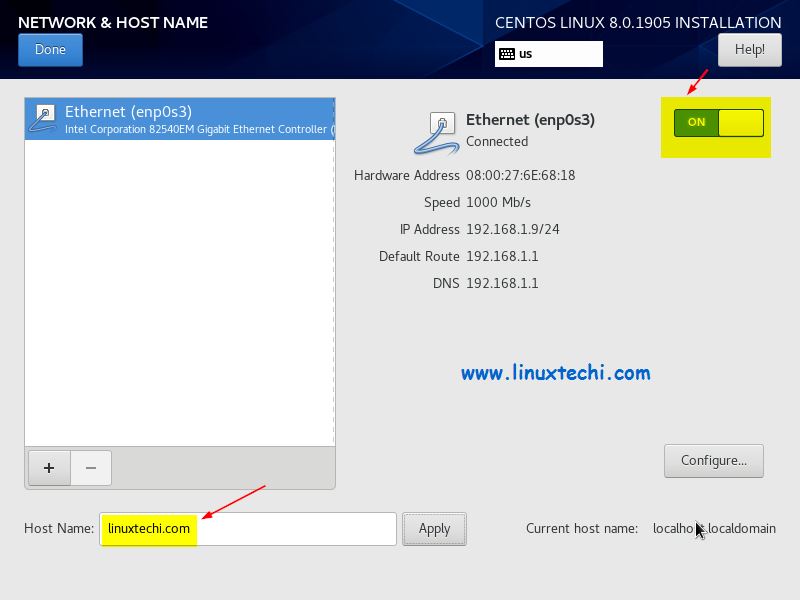
Task: Select the Ethernet (enp0s3) interface entry
Action: pyautogui.click(x=180, y=118)
